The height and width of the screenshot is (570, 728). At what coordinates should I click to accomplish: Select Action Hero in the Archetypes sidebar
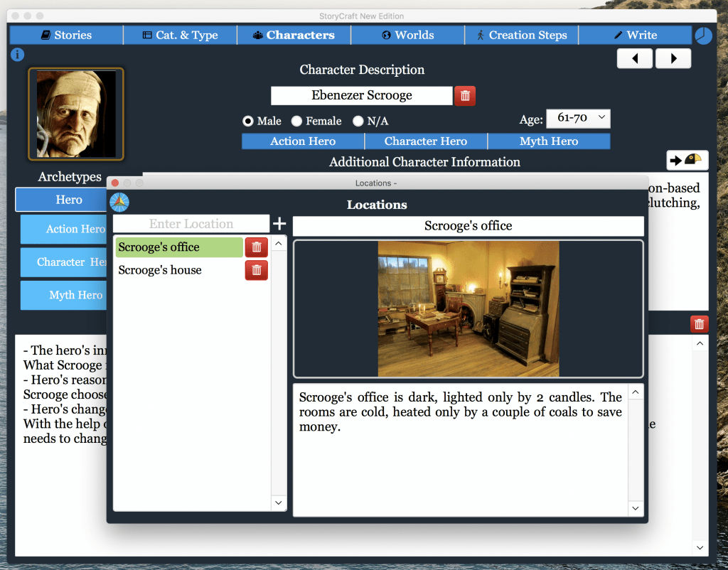pyautogui.click(x=64, y=230)
